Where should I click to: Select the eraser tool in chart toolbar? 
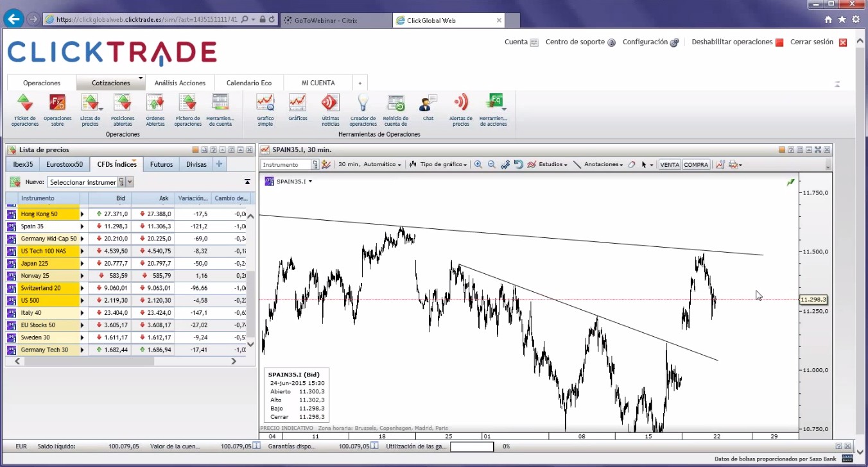632,165
